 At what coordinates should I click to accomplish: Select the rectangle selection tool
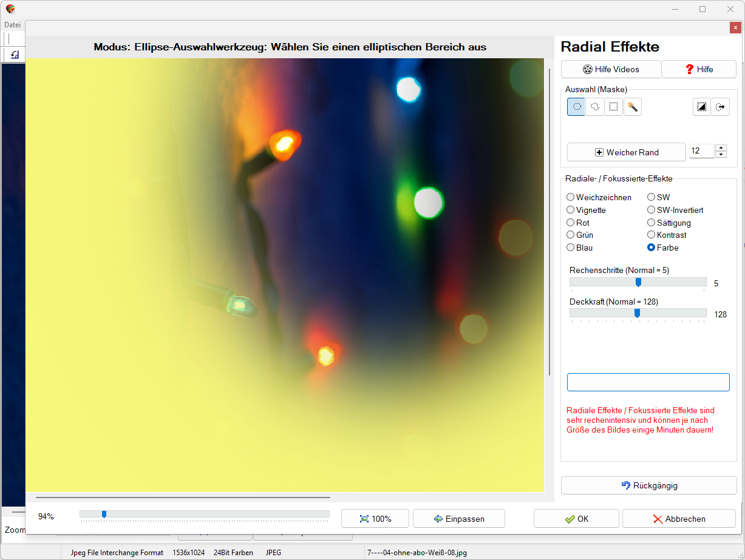[x=614, y=107]
